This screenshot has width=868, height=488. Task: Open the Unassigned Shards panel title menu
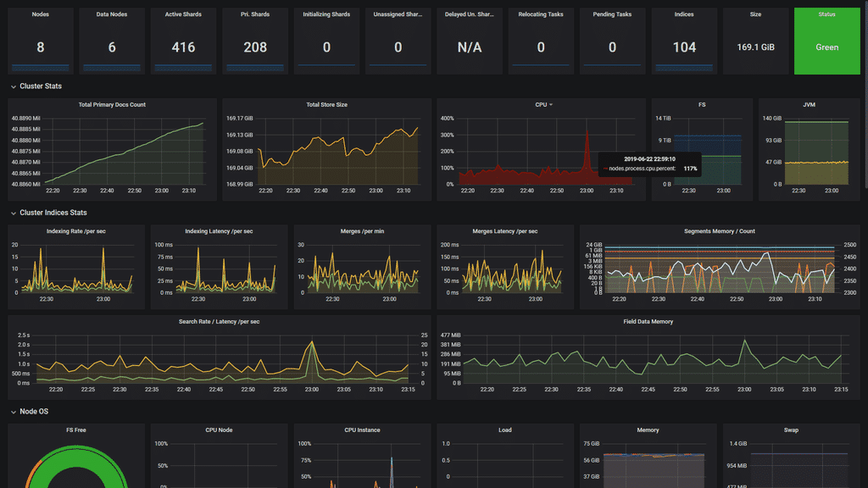(x=398, y=14)
